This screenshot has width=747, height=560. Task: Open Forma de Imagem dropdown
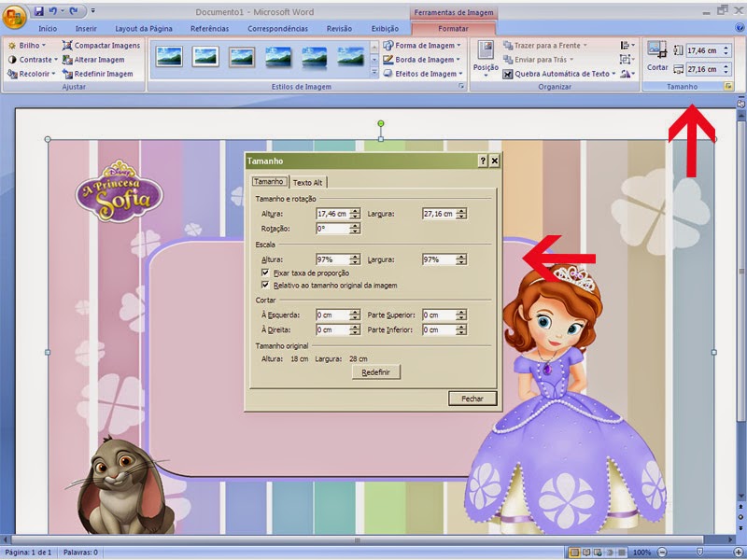click(422, 45)
